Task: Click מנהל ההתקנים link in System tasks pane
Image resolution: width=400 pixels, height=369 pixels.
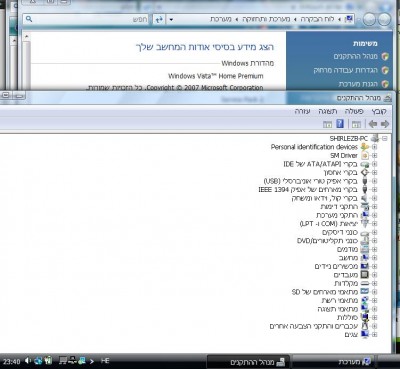Action: coord(356,57)
